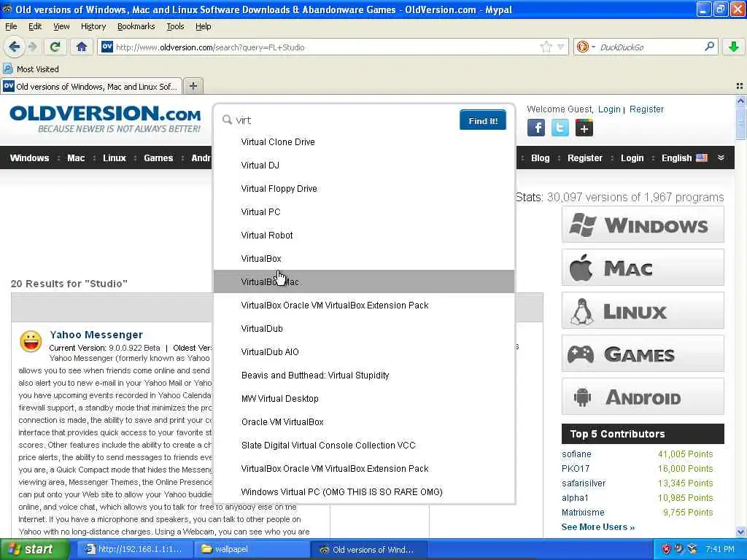Open downloads green arrow button
This screenshot has width=747, height=560.
734,47
